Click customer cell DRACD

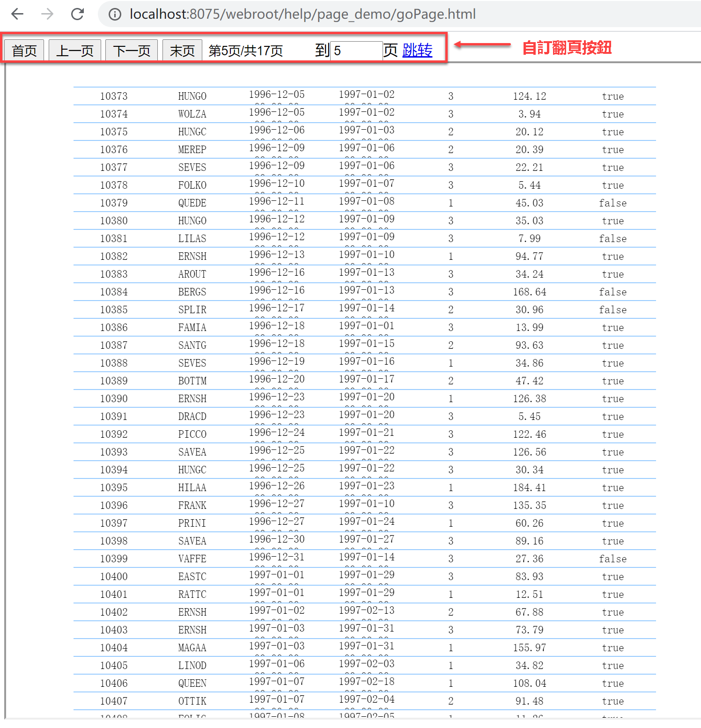pos(192,417)
